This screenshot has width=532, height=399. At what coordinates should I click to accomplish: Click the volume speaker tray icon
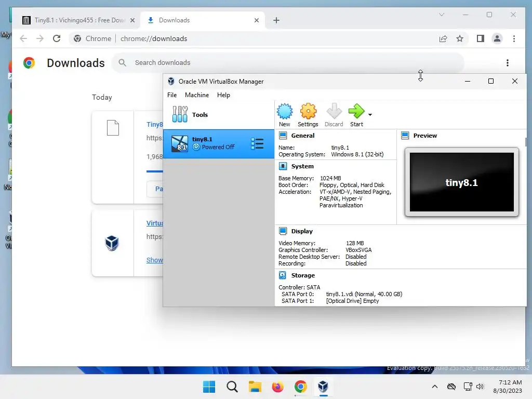[x=480, y=387]
